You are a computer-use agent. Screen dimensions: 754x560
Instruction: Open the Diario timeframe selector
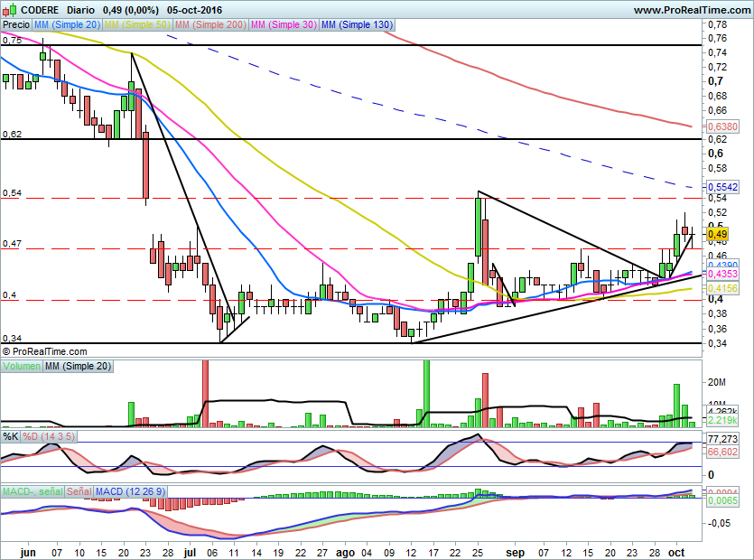coord(83,10)
